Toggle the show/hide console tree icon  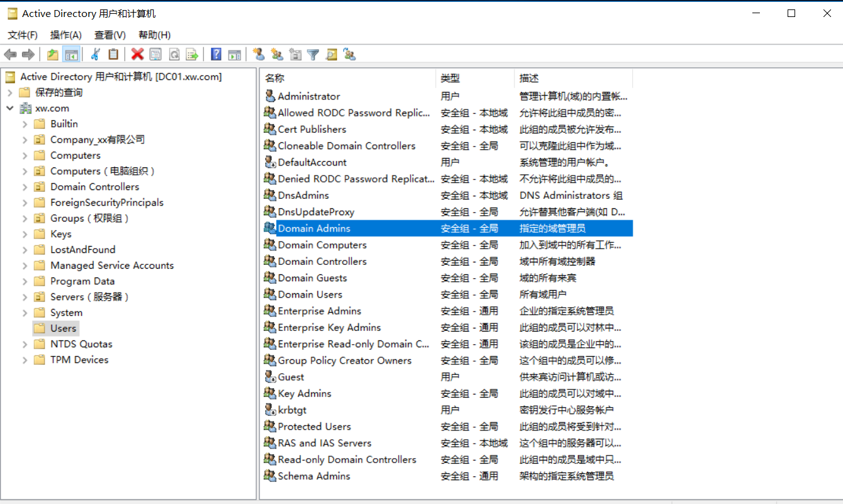(71, 55)
